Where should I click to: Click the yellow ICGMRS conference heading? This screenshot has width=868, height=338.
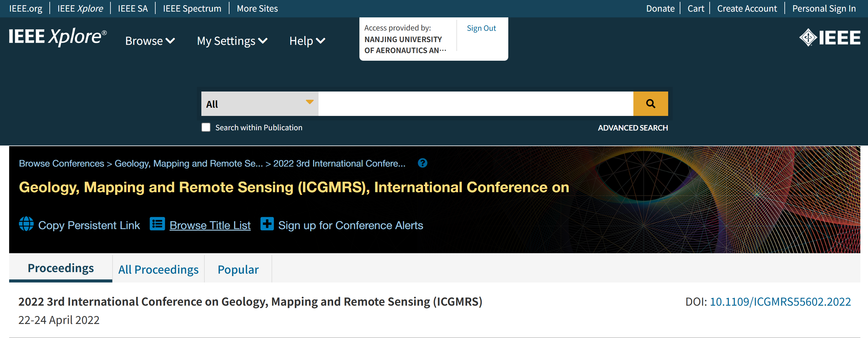pos(294,187)
